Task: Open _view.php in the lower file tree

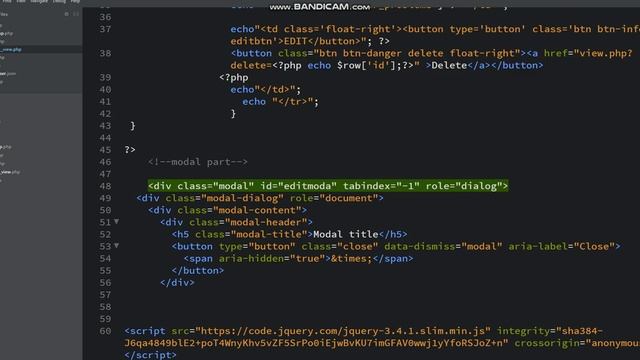Action: 10,172
